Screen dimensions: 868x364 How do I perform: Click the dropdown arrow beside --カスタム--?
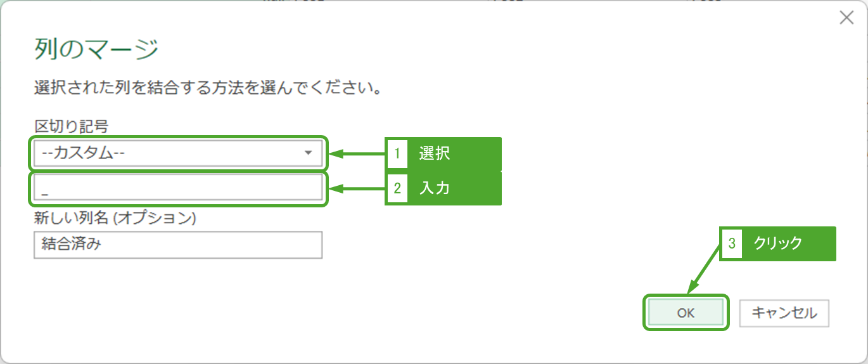tap(308, 153)
